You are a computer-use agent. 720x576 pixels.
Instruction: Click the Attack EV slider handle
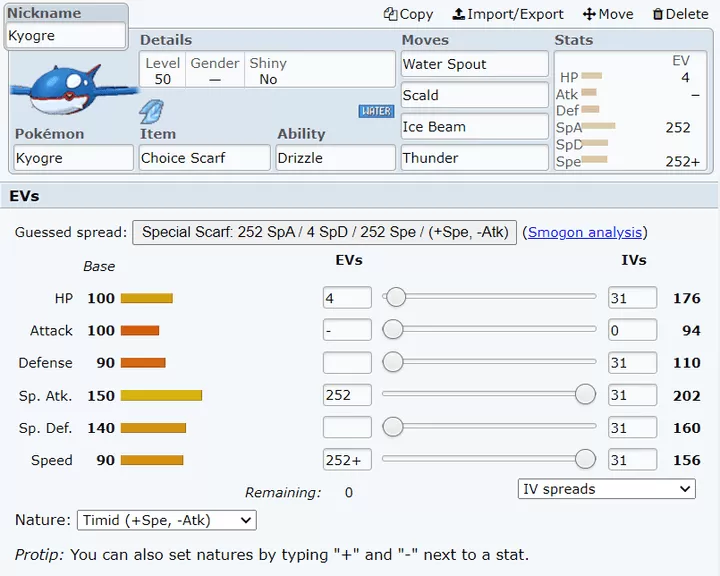point(393,329)
